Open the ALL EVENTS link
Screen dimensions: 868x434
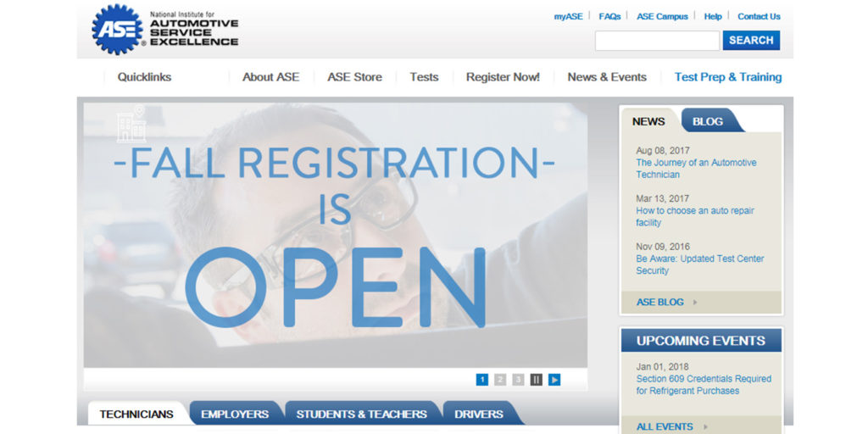click(x=665, y=427)
